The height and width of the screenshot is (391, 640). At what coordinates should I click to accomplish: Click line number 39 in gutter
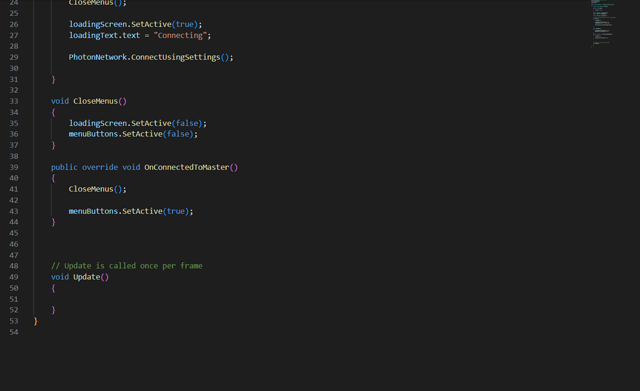(14, 167)
